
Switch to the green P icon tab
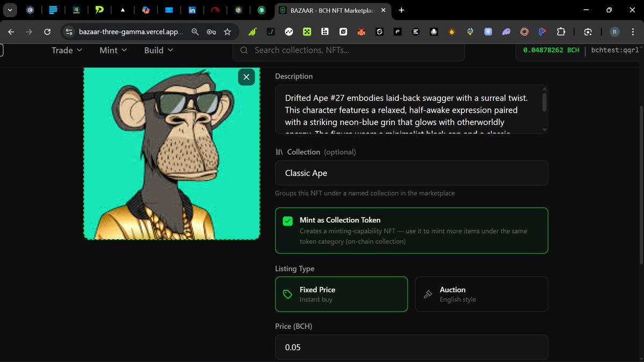[99, 10]
